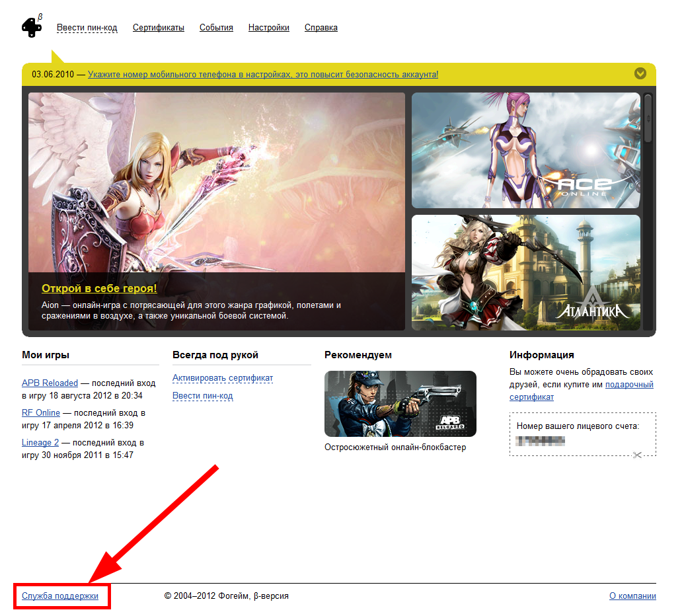Open the Ace Online game banner
Screen dimensions: 684x616
525,151
